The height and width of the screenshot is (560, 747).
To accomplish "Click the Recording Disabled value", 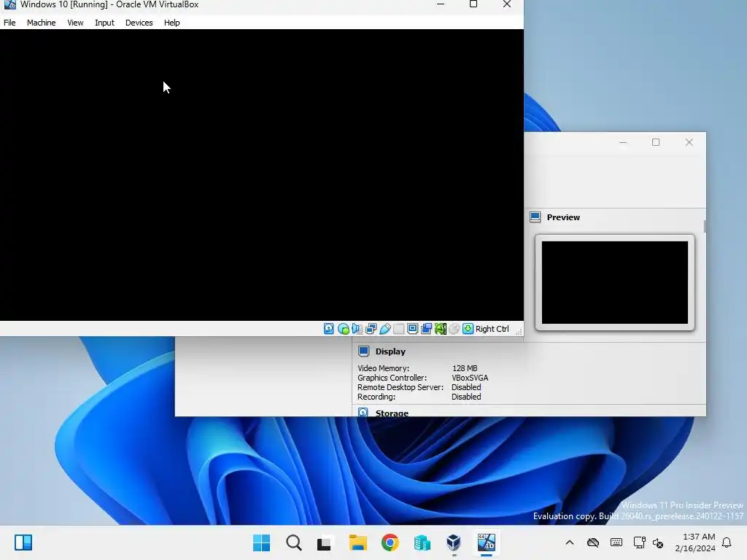I will click(x=466, y=397).
